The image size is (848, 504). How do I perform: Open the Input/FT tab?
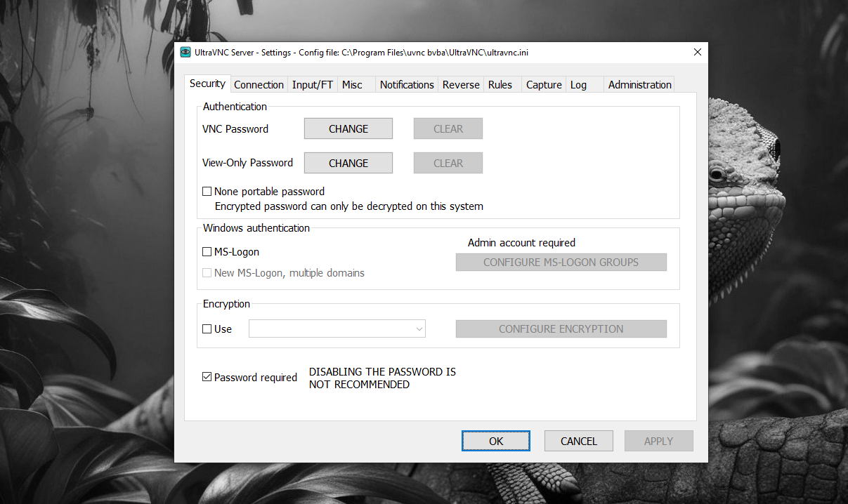tap(312, 85)
